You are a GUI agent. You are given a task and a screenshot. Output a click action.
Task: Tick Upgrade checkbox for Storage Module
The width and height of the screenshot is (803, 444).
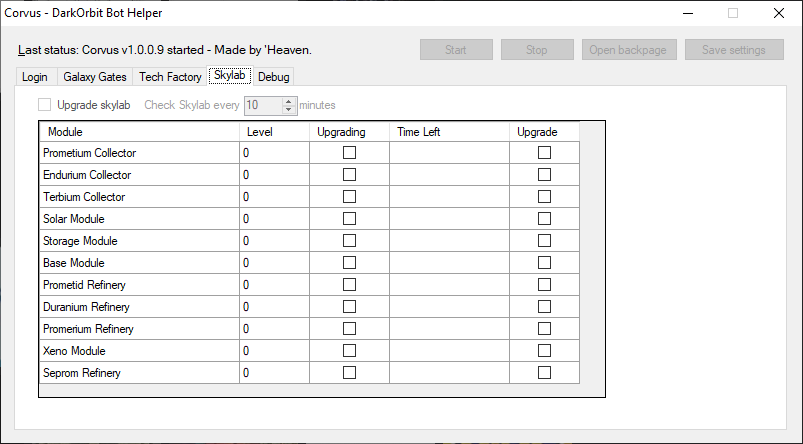[x=544, y=241]
